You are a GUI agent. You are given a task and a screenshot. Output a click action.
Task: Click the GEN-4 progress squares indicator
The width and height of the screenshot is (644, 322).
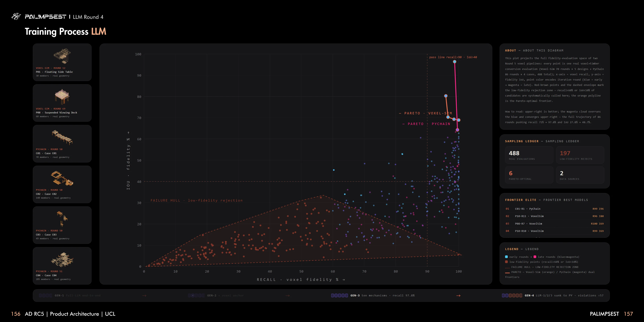point(512,296)
